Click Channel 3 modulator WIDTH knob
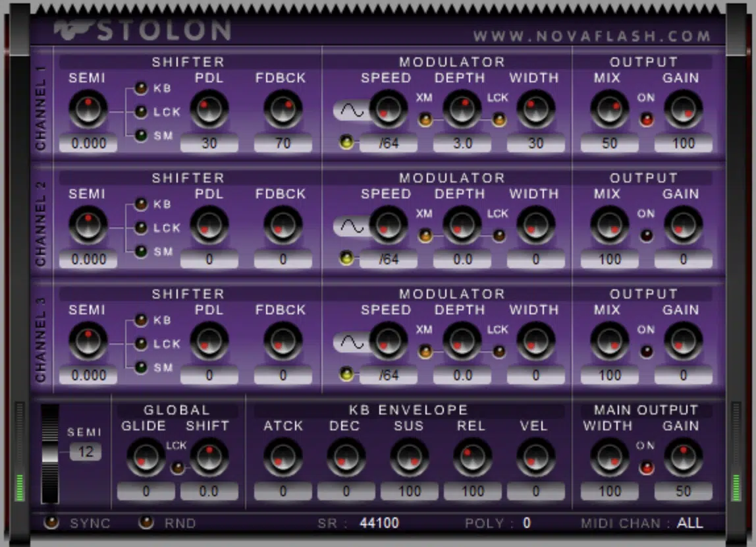 tap(535, 341)
